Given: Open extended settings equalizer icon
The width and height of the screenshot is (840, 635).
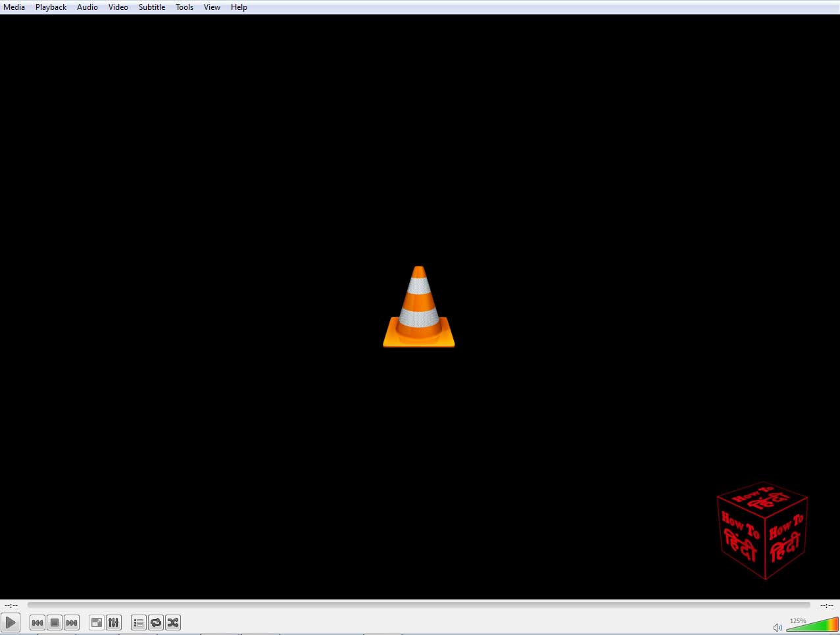Looking at the screenshot, I should click(114, 622).
